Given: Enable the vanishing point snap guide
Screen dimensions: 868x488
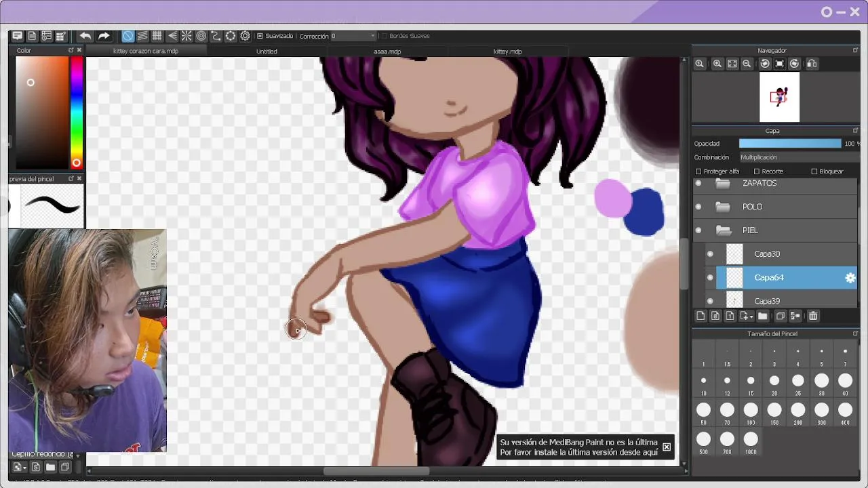Looking at the screenshot, I should [172, 36].
